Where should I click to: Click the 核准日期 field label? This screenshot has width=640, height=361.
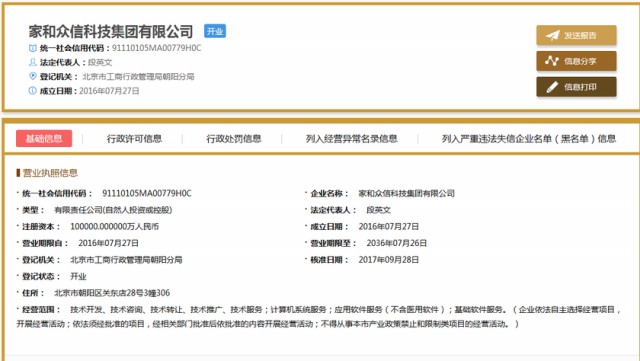[x=329, y=260]
